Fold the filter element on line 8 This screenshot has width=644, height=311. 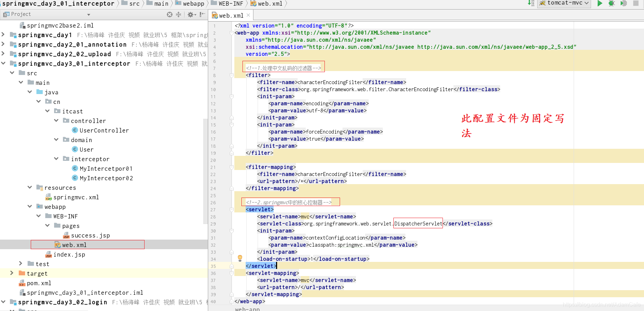pos(232,75)
